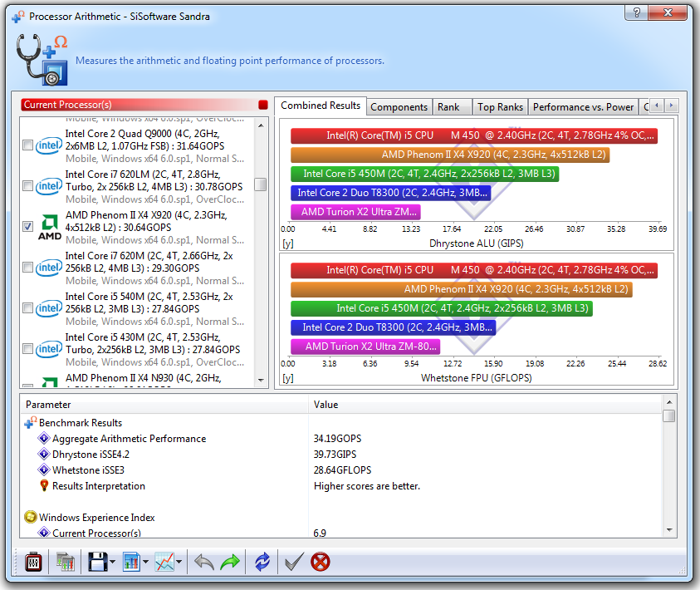Viewport: 700px width, 590px height.
Task: Check the Intel Core i5 430M checkbox
Action: coord(27,348)
